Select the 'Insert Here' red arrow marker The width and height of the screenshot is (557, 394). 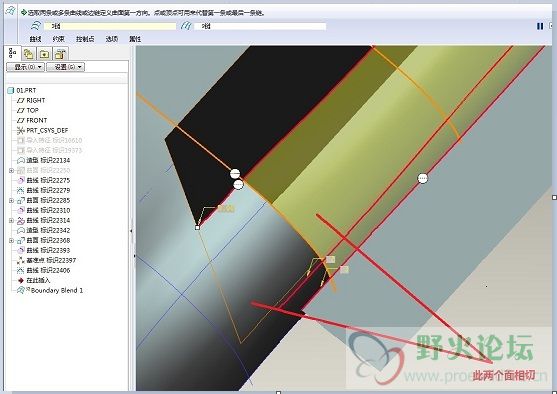(21, 280)
